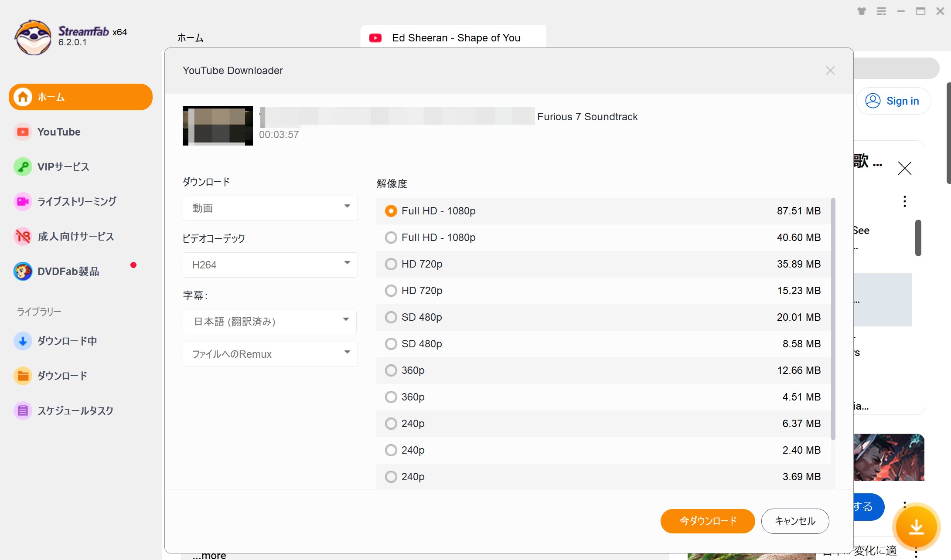Click the Furious 7 Soundtrack title text
This screenshot has width=951, height=560.
[x=587, y=117]
